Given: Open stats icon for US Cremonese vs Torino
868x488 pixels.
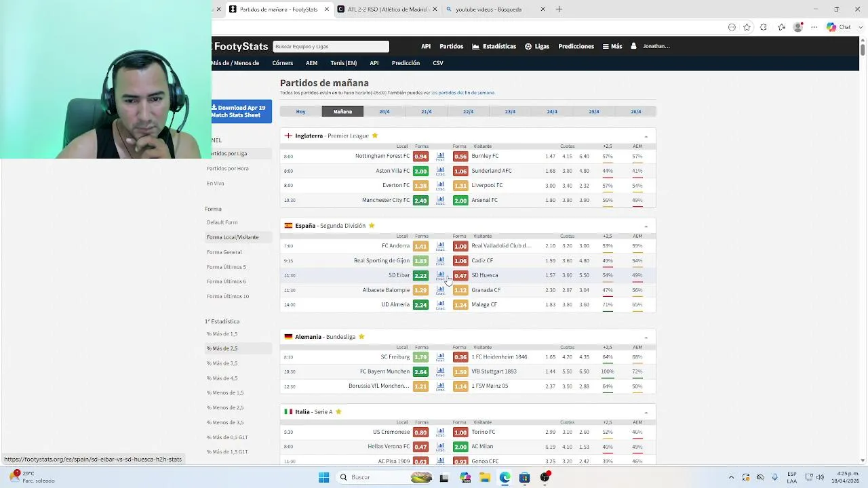Looking at the screenshot, I should click(440, 432).
